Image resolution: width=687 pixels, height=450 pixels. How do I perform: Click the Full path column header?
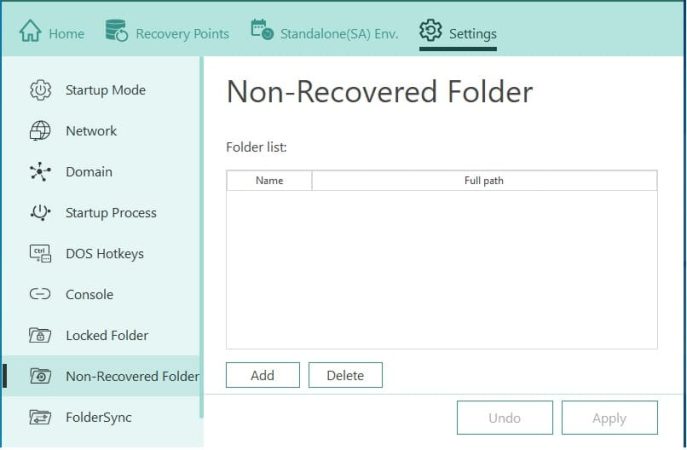(484, 181)
